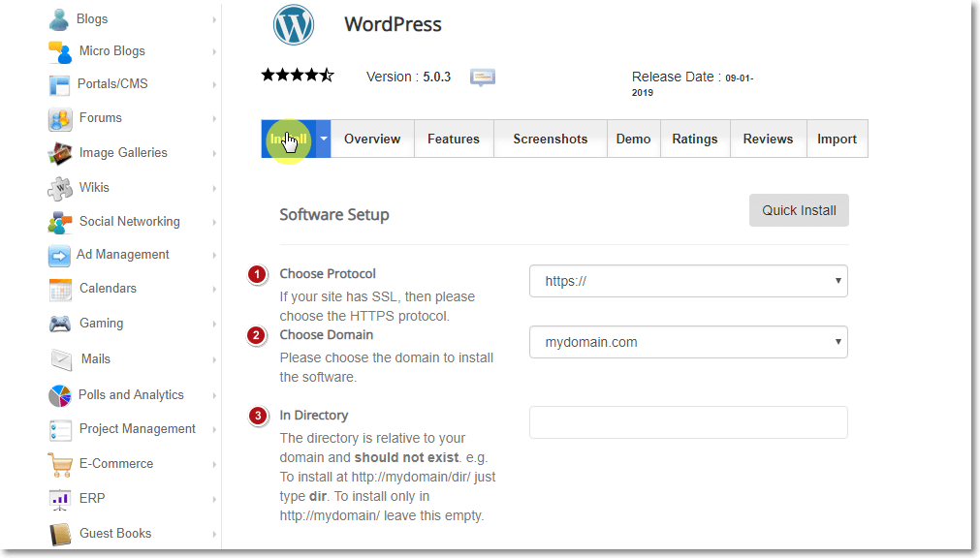Expand the Choose Domain dropdown

pos(688,342)
